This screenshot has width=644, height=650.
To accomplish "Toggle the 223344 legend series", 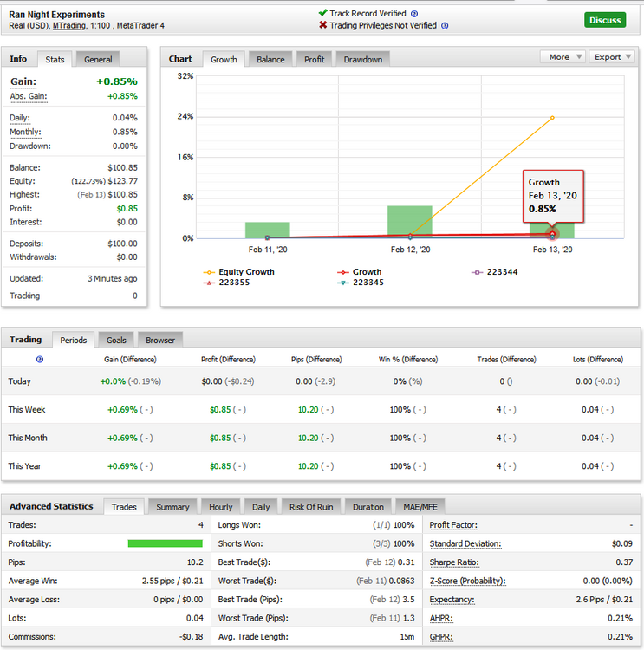I will [495, 272].
